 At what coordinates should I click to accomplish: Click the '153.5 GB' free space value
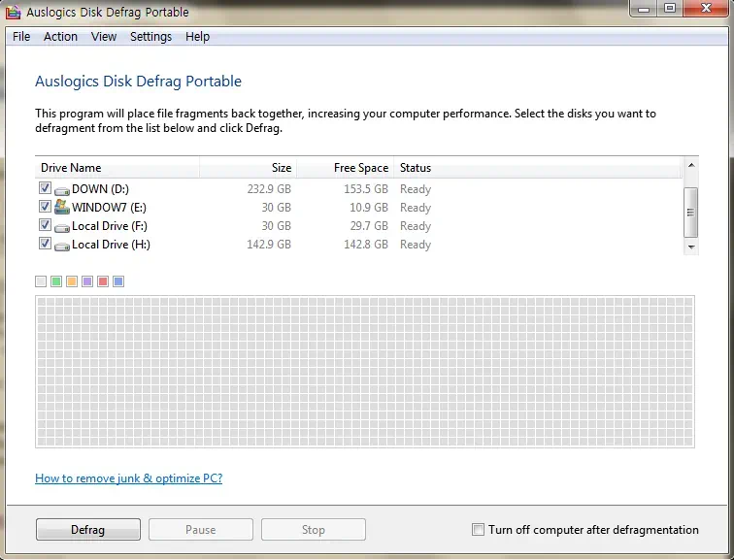[x=366, y=189]
